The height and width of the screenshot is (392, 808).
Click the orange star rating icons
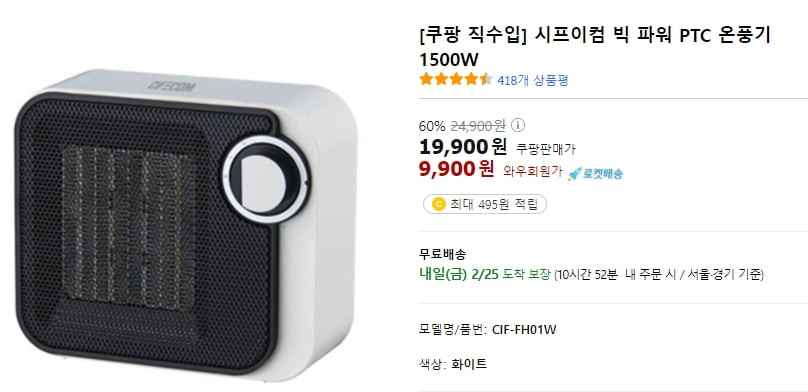456,80
